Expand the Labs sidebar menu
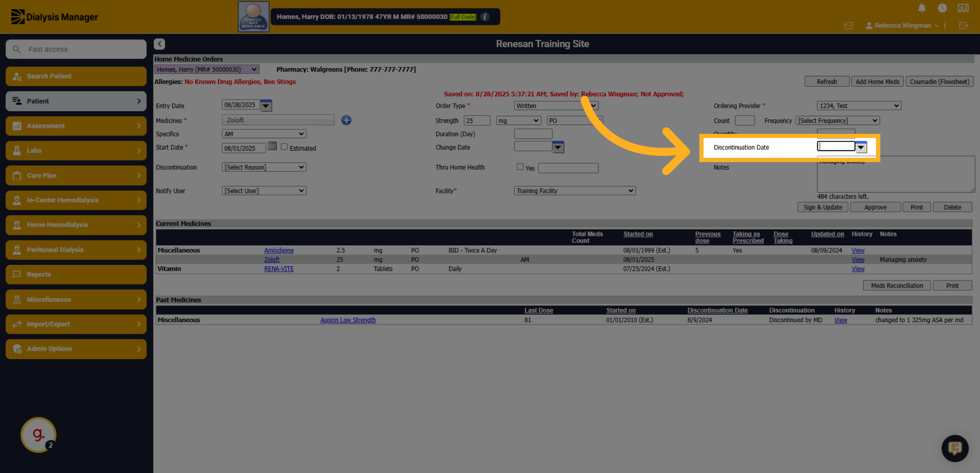This screenshot has width=980, height=473. [x=76, y=151]
